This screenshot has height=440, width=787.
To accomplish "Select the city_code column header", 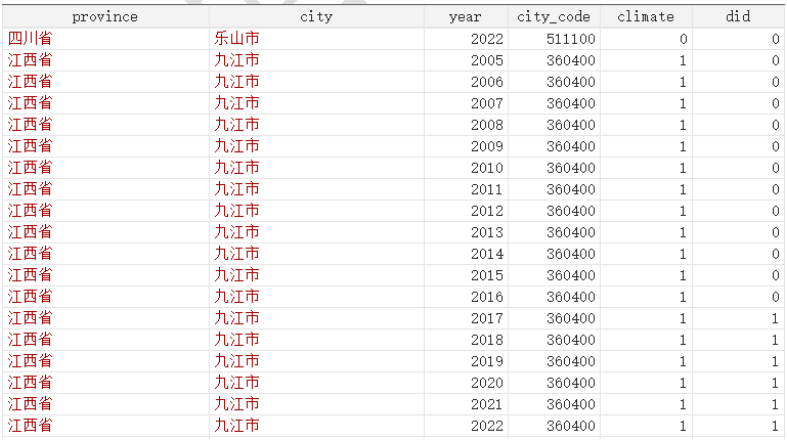I will [x=554, y=17].
